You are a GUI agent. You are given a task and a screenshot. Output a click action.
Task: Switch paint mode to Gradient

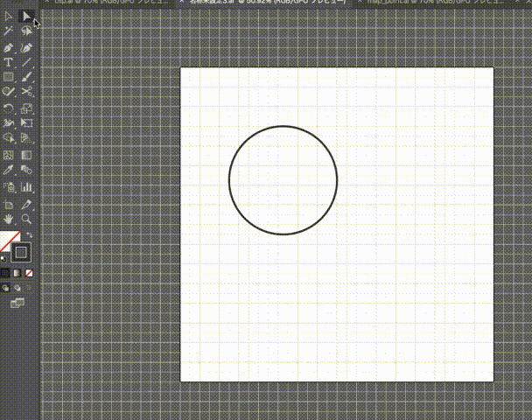[x=17, y=272]
